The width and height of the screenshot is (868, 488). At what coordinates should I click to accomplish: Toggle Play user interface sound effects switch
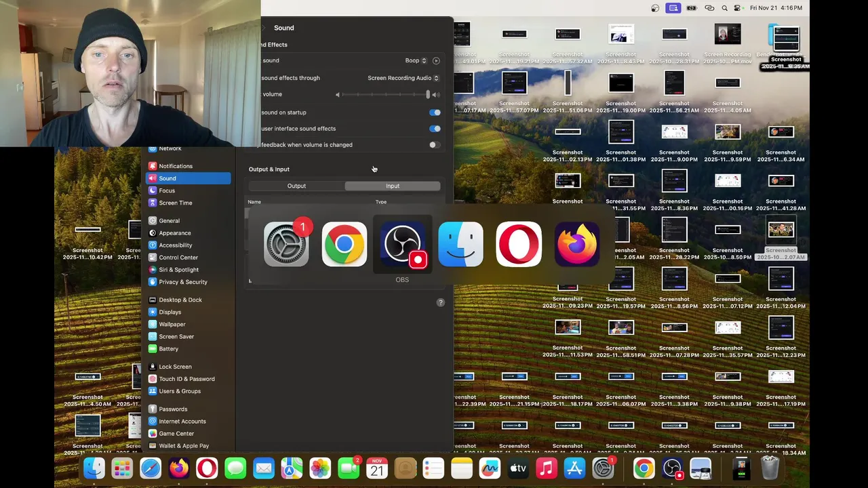click(x=435, y=129)
